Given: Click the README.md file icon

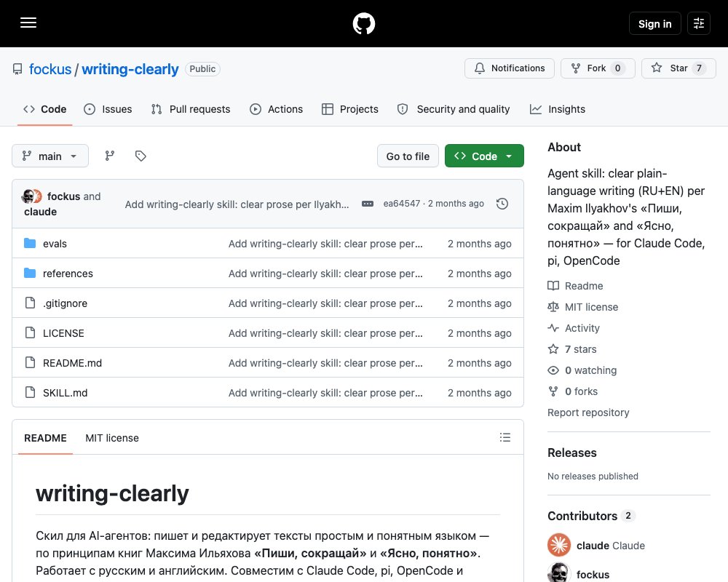Looking at the screenshot, I should (x=30, y=362).
